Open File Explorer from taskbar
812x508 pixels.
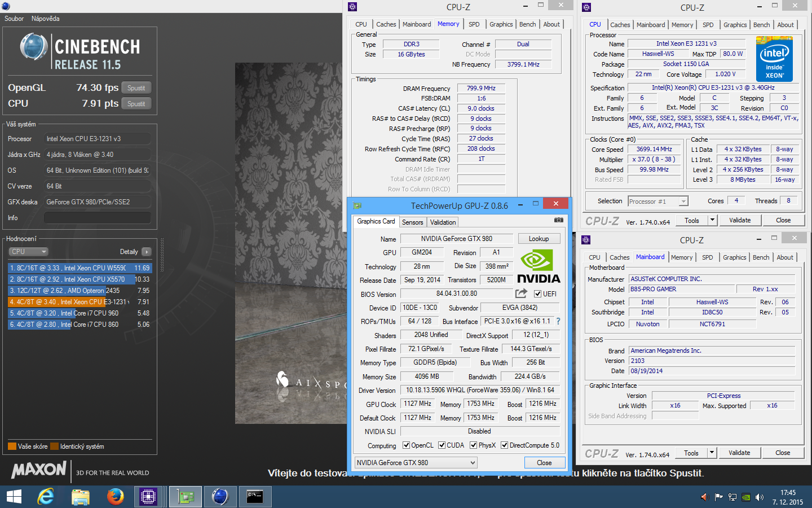tap(81, 497)
